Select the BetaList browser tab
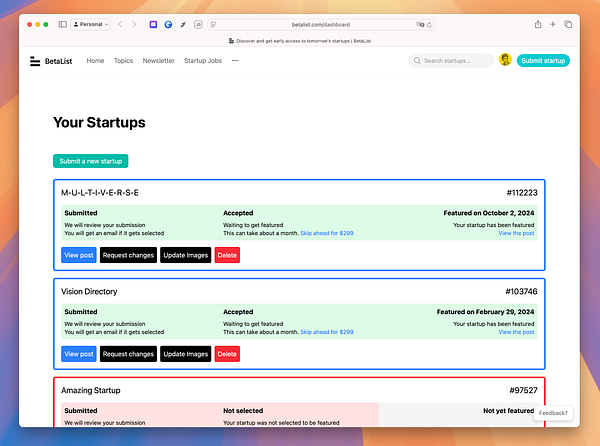 [x=300, y=41]
